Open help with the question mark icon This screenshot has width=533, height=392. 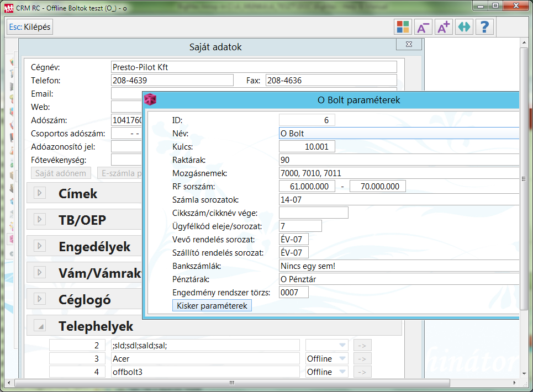point(484,27)
